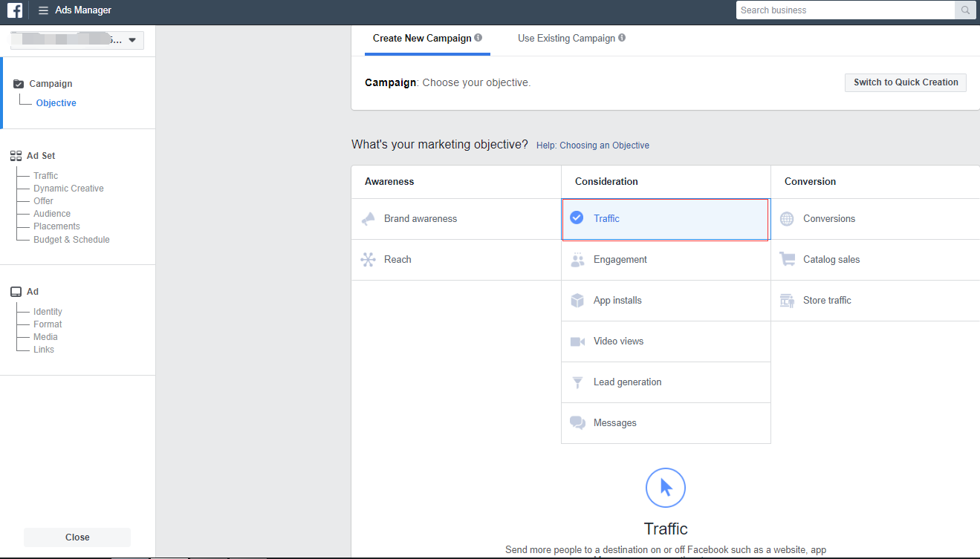Click the Catalog sales cart icon

[x=787, y=259]
